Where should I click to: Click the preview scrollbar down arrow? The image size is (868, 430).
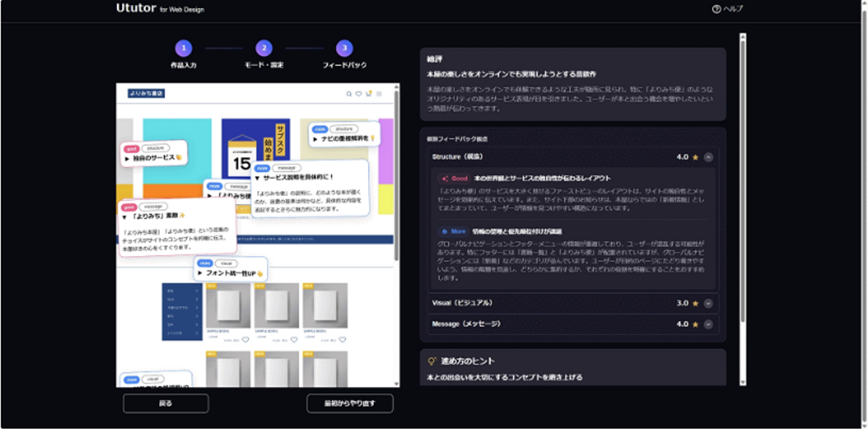396,384
